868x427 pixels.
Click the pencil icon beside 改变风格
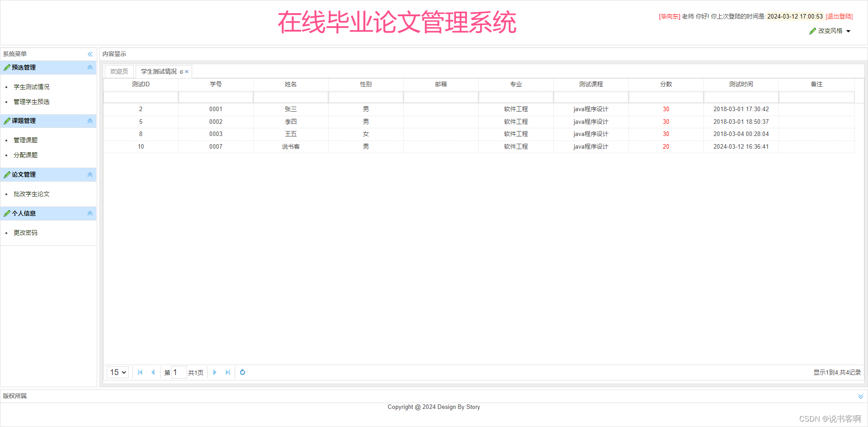point(812,31)
